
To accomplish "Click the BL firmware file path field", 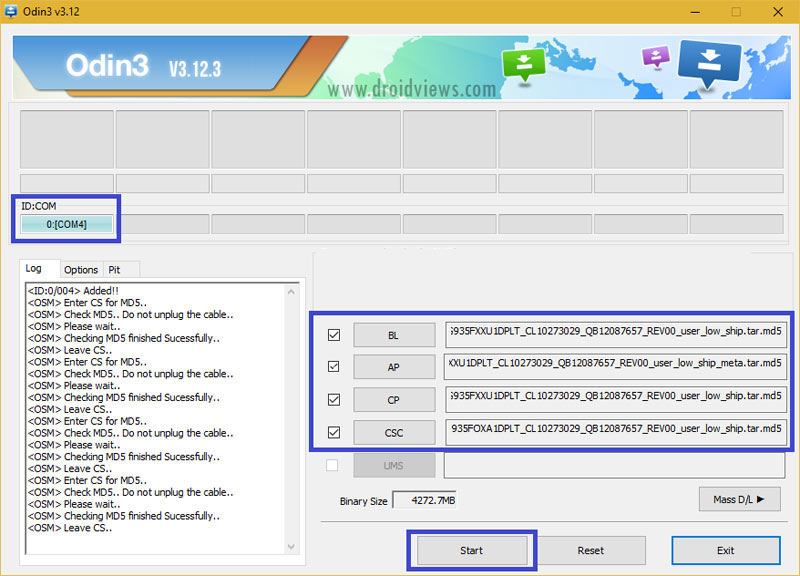I will pyautogui.click(x=616, y=335).
